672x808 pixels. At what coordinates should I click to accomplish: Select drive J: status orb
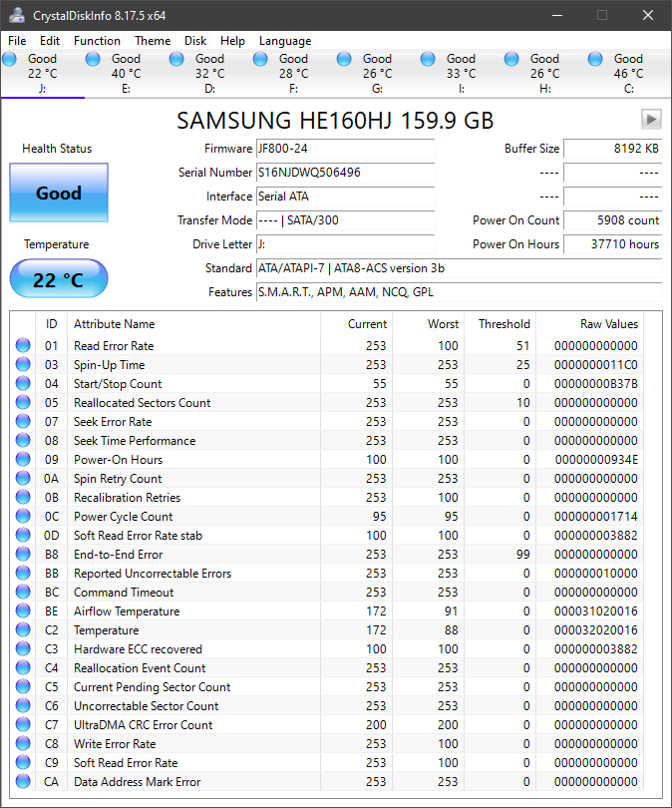[10, 59]
